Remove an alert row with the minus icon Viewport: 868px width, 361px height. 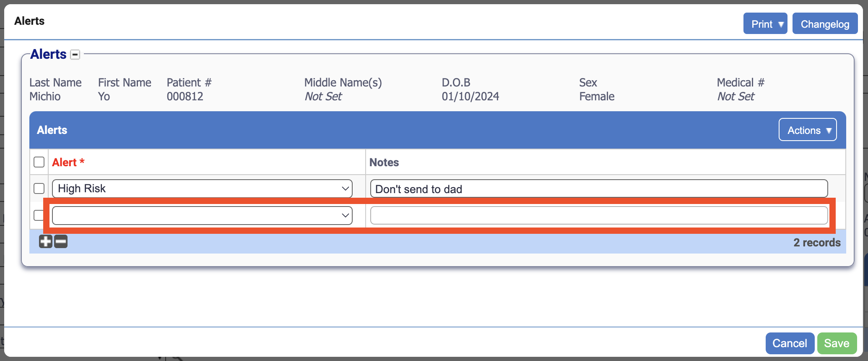tap(61, 241)
